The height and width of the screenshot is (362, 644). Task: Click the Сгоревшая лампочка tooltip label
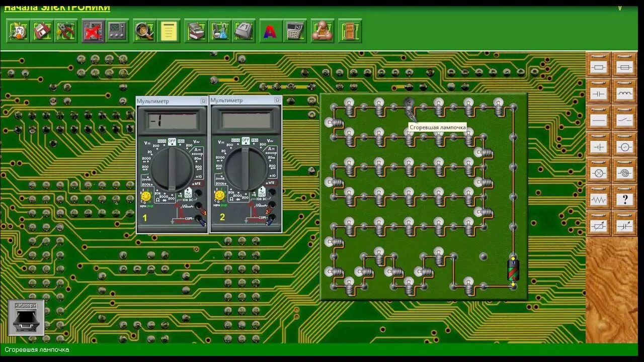point(437,127)
